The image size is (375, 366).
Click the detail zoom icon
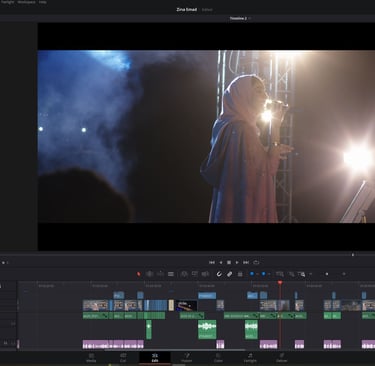[x=291, y=274]
